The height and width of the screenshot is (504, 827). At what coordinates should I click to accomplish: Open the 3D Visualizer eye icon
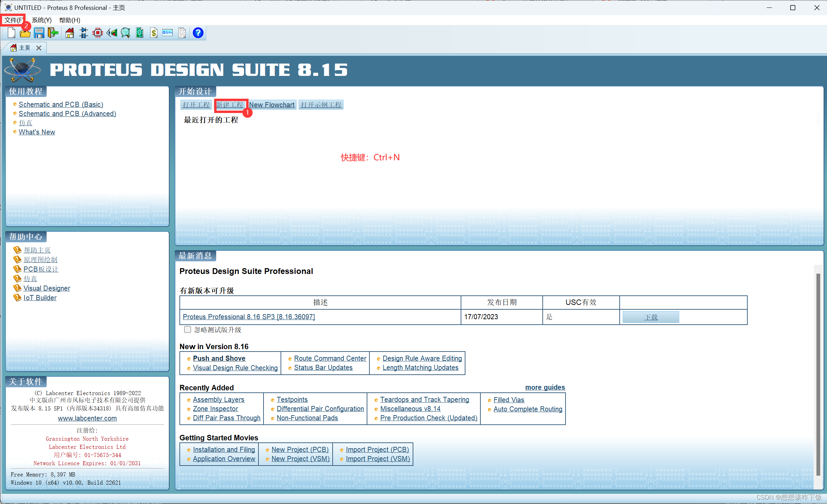coord(112,33)
